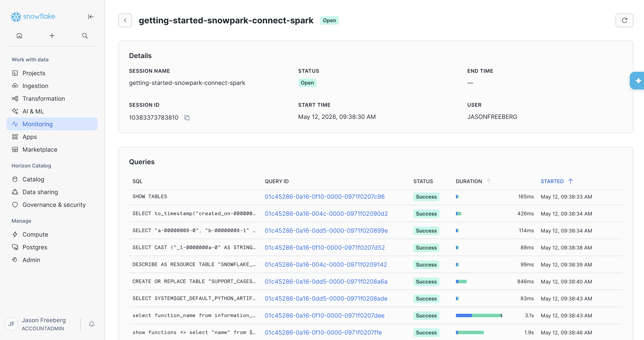Go back with the chevron button
Screen dimensions: 644x340
point(125,20)
